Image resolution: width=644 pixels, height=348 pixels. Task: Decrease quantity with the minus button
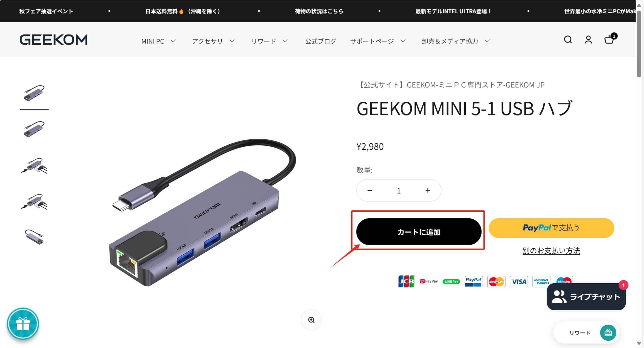(370, 190)
